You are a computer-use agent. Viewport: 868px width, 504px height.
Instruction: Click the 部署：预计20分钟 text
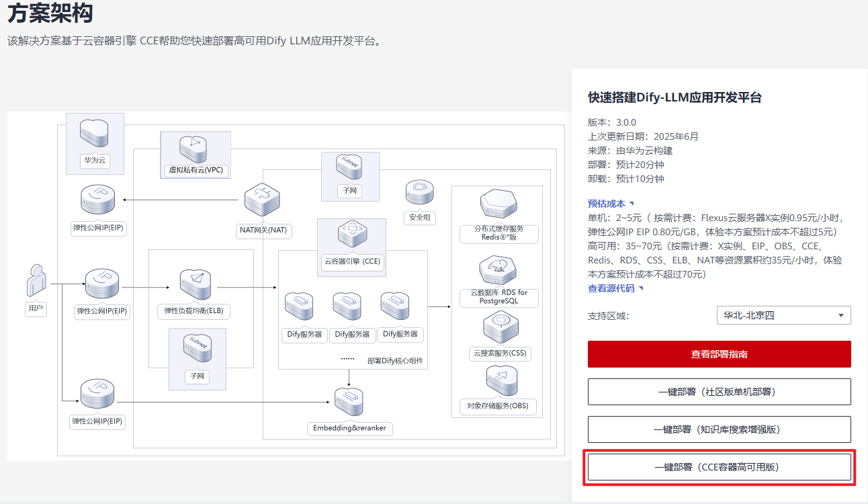tap(626, 165)
